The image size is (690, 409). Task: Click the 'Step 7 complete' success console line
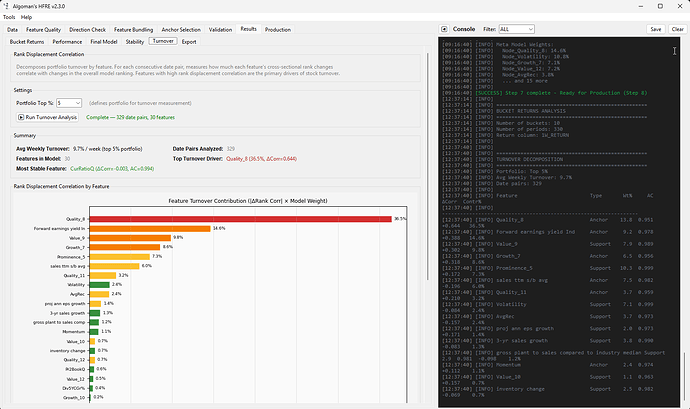click(x=545, y=93)
